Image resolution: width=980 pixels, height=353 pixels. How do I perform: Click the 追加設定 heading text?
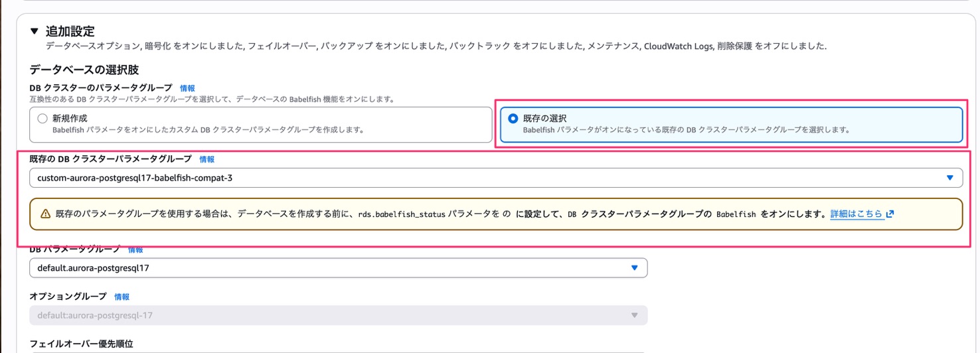click(x=70, y=31)
